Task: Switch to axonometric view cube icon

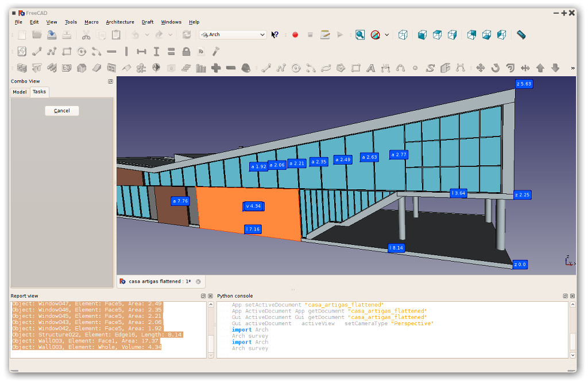Action: 403,35
